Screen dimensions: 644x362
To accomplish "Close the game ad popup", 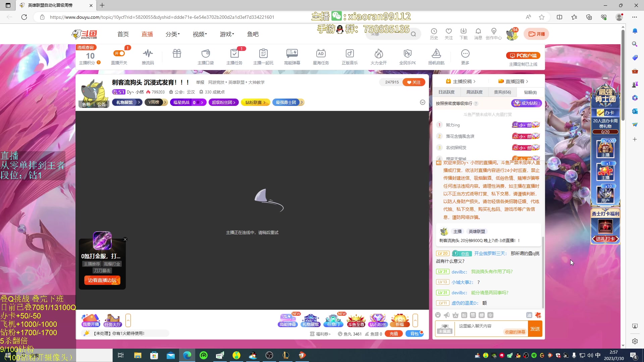I will coord(125,239).
